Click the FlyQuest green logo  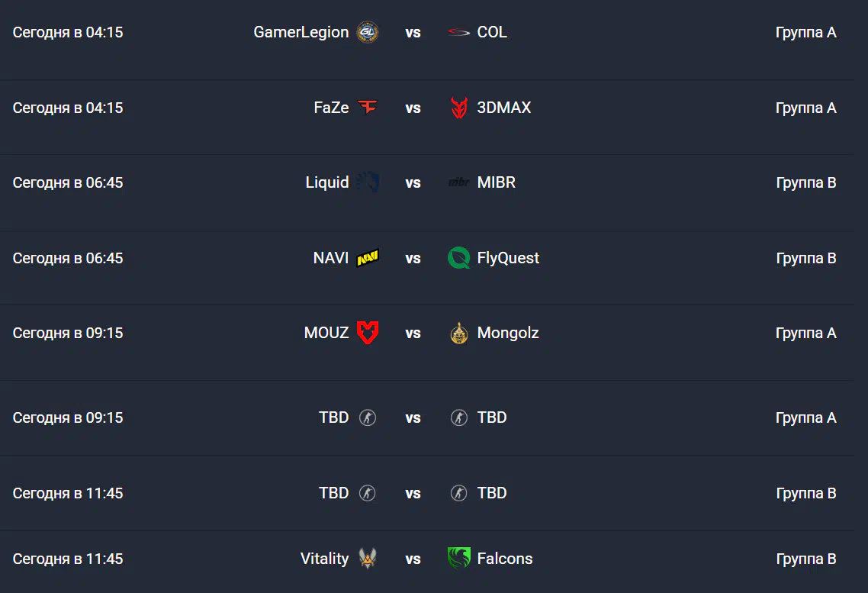[x=459, y=258]
